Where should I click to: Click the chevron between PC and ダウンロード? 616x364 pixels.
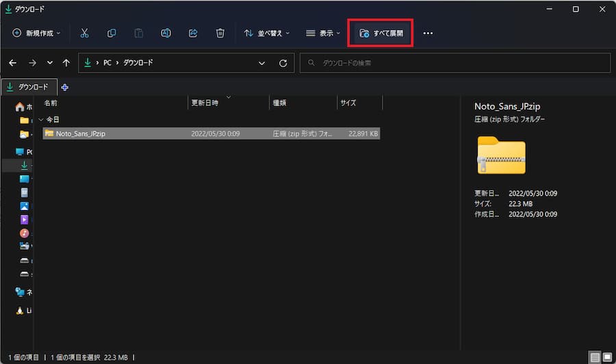coord(117,63)
